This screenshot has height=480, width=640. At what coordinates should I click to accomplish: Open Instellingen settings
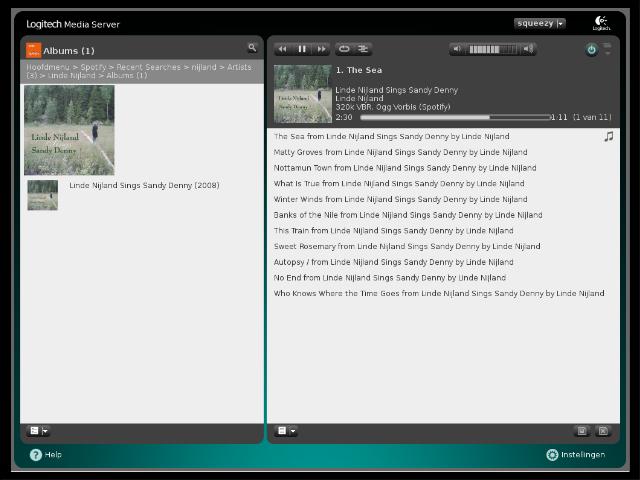tap(576, 454)
